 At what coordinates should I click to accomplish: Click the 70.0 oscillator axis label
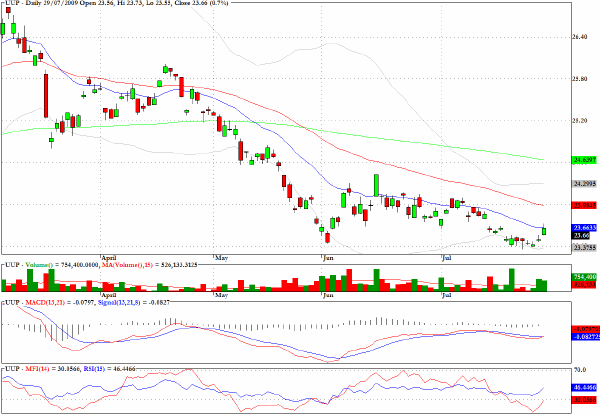pos(580,370)
